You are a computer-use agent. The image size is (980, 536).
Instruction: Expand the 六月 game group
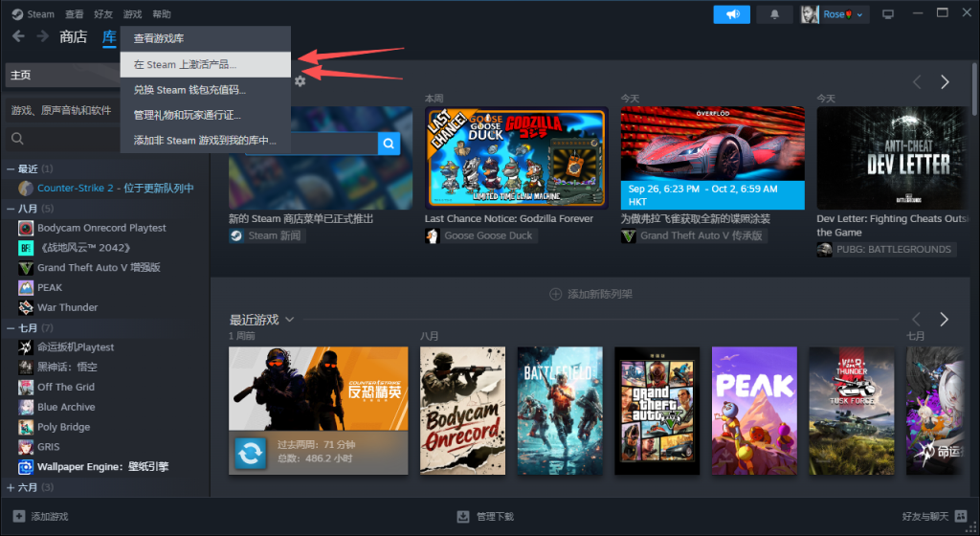click(11, 487)
